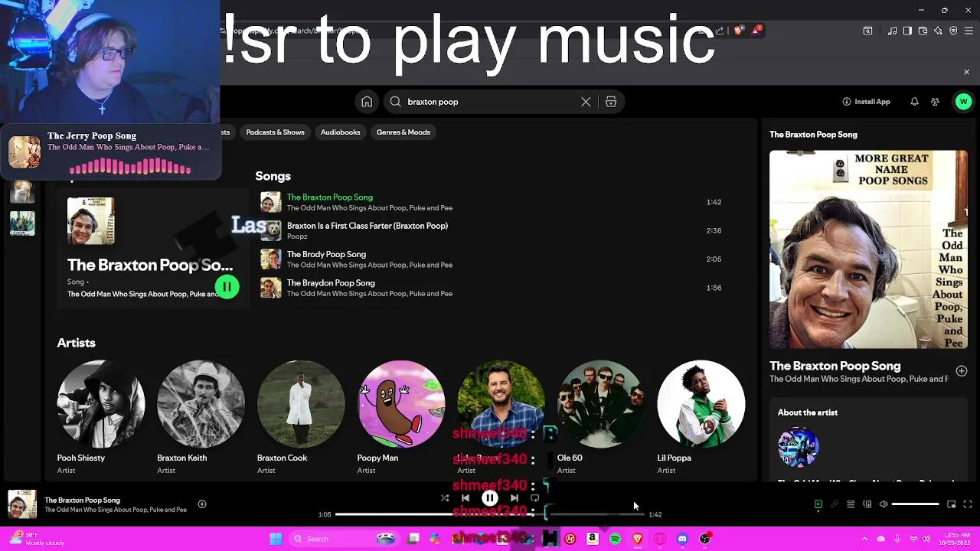Click the share page icon in address bar
980x551 pixels.
tap(720, 31)
